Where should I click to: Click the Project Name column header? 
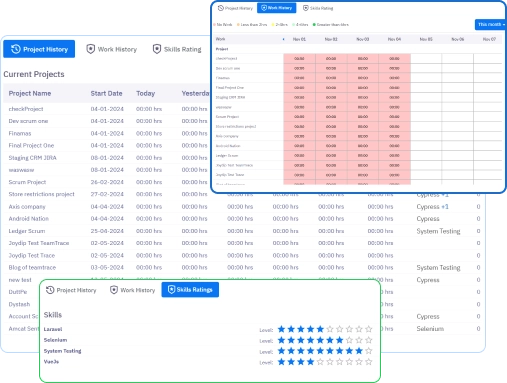tap(30, 93)
